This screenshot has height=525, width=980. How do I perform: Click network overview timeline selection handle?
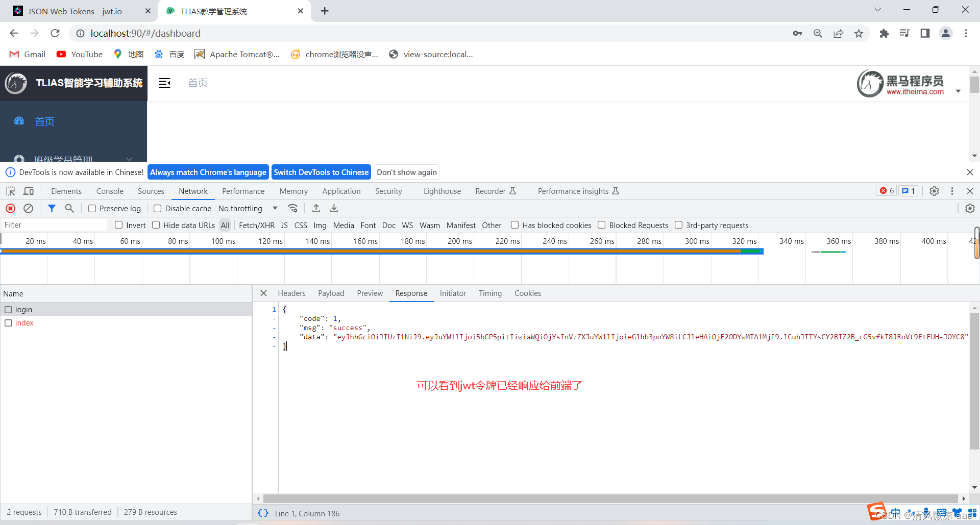tap(976, 243)
